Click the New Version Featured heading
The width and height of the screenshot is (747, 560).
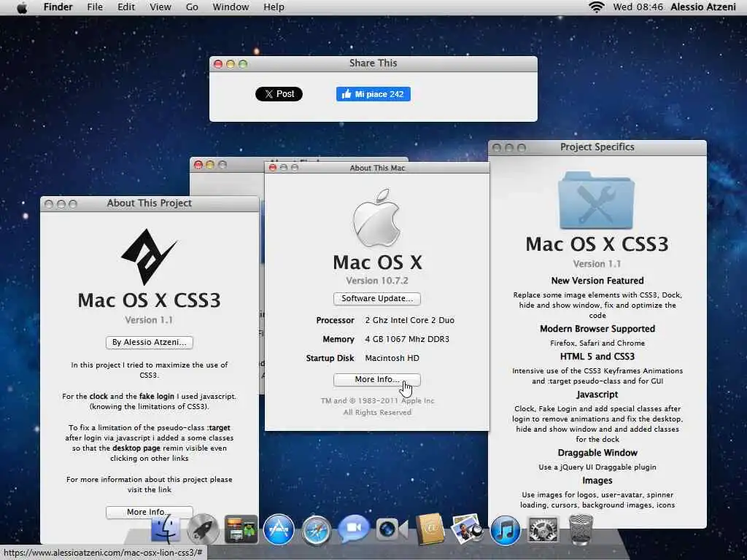click(597, 281)
